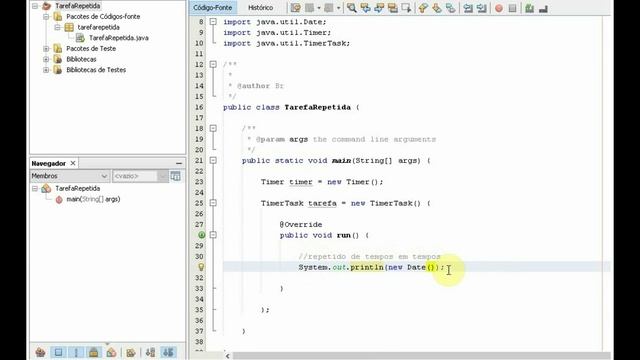Select main(String[] args) in Navegador
Viewport: 640px width, 360px height.
point(93,199)
